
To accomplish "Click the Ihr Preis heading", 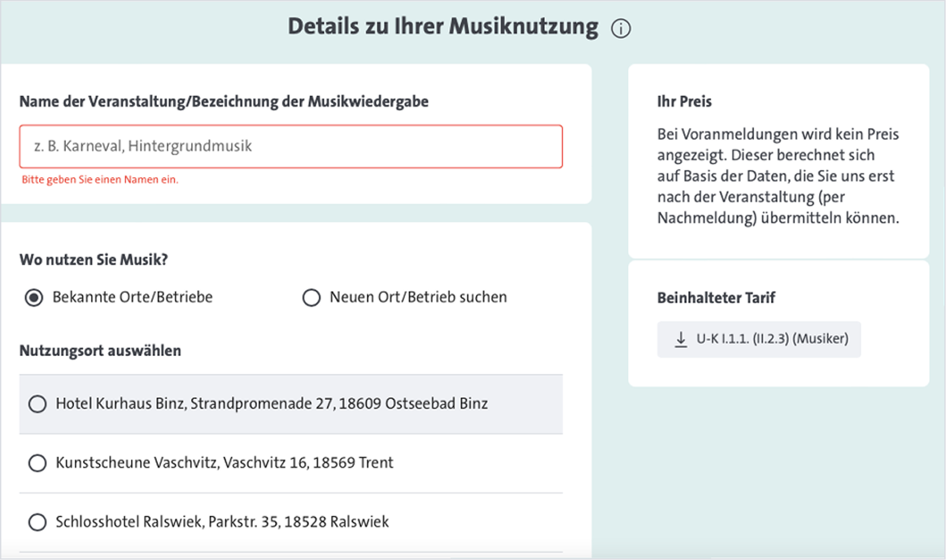I will point(682,101).
